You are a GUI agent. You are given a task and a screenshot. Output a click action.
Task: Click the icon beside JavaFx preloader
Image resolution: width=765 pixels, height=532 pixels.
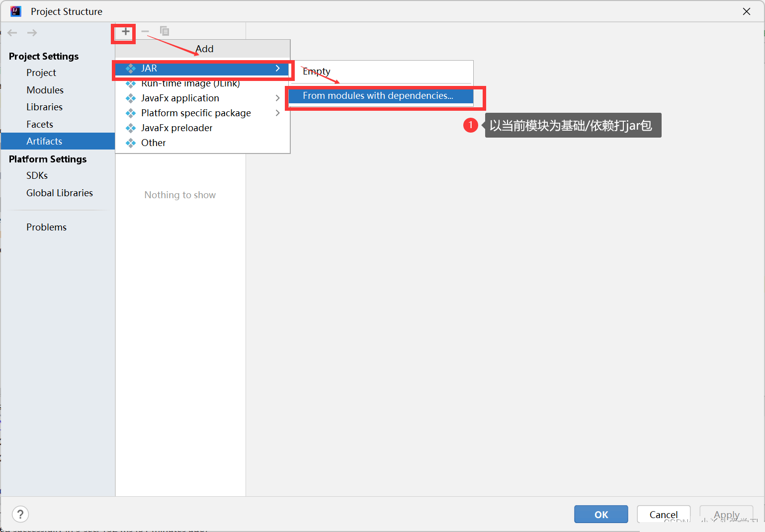tap(131, 128)
